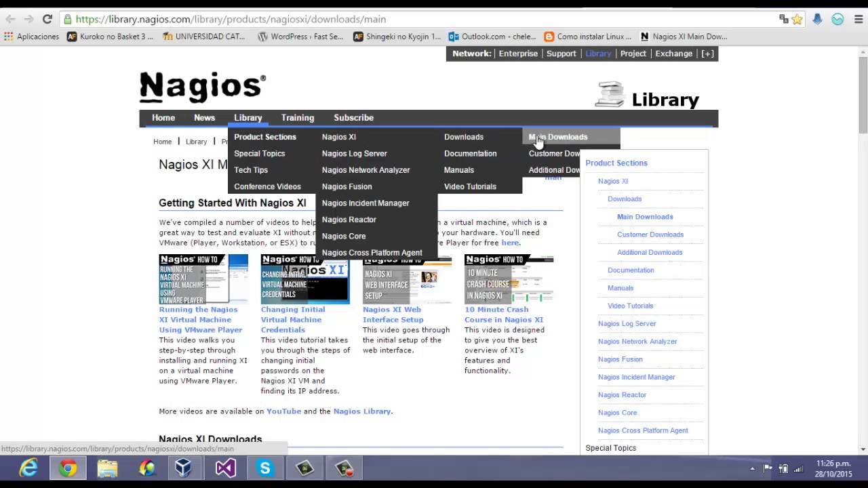Choose Nagios Log Server in the submenu
This screenshot has width=868, height=488.
pos(355,153)
